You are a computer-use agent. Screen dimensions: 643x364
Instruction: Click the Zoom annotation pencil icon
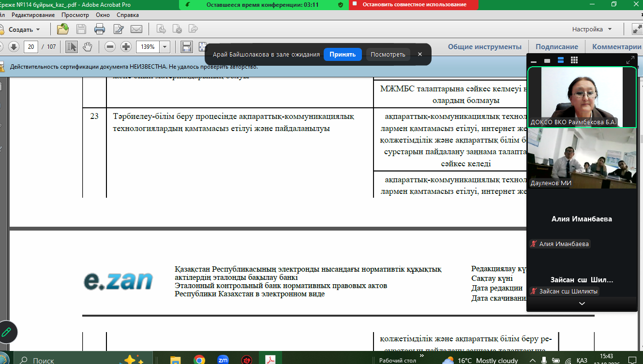(7, 332)
